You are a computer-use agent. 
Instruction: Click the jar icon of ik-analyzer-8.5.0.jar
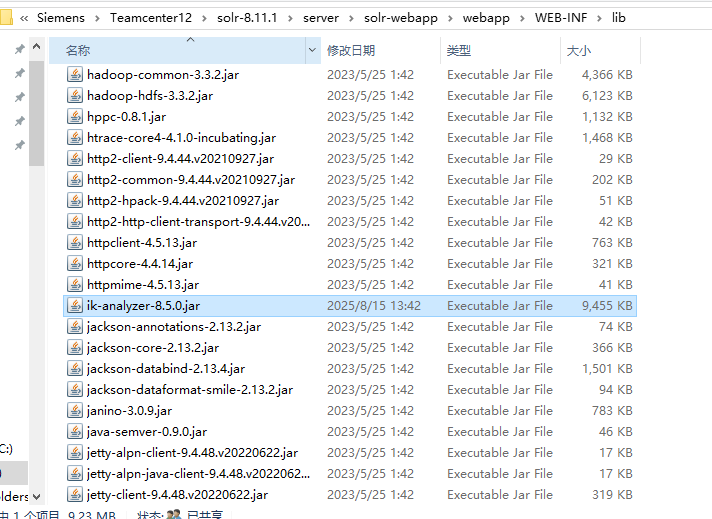pyautogui.click(x=75, y=306)
